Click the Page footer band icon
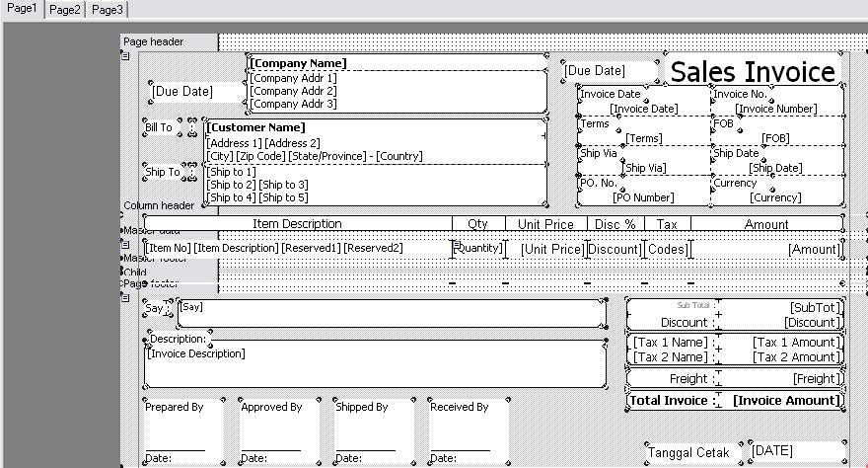This screenshot has width=868, height=468. (x=125, y=297)
